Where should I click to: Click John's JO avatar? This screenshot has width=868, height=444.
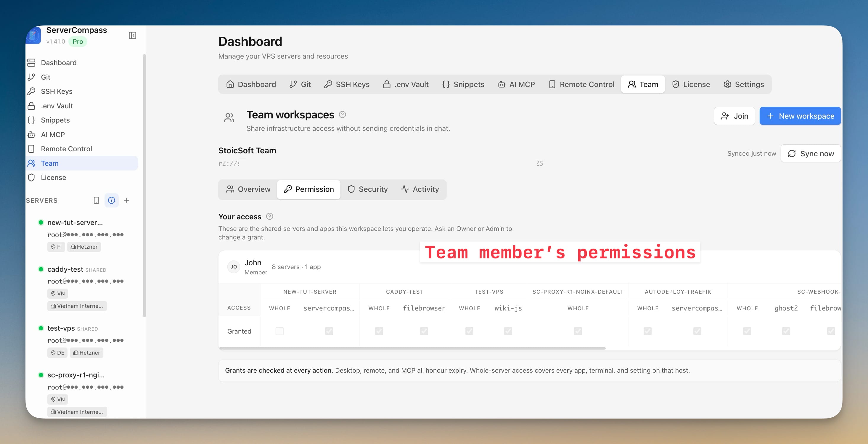click(x=234, y=267)
